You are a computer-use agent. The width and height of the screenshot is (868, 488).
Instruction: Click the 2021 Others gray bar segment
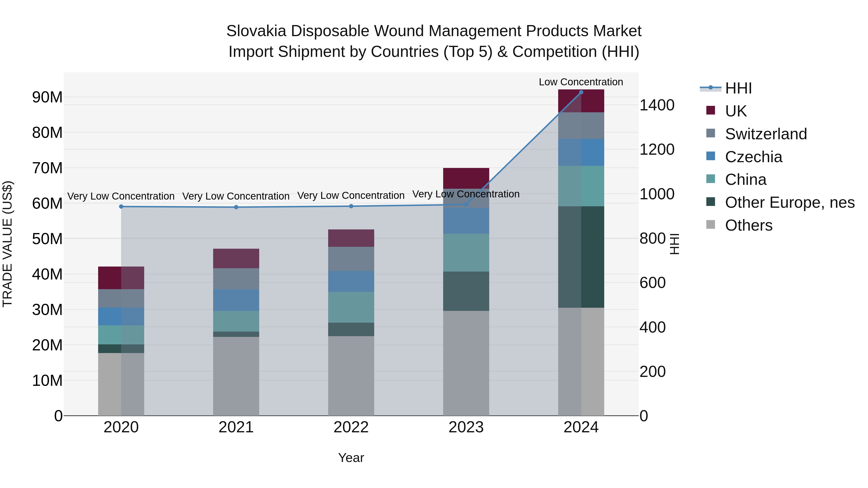coord(236,376)
